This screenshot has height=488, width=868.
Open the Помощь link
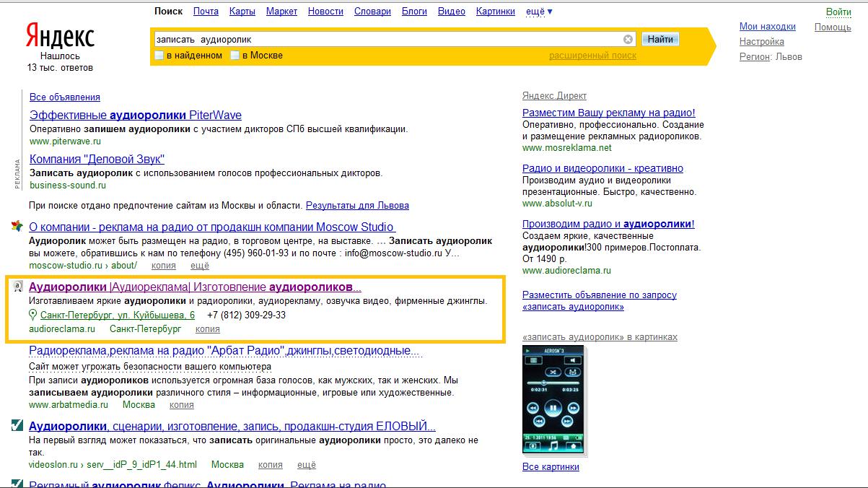[833, 27]
